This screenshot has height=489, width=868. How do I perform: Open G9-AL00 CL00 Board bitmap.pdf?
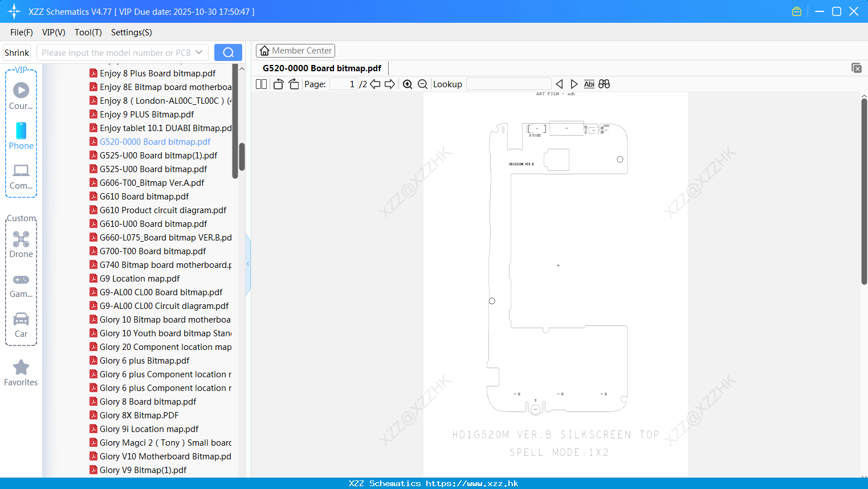pos(161,292)
